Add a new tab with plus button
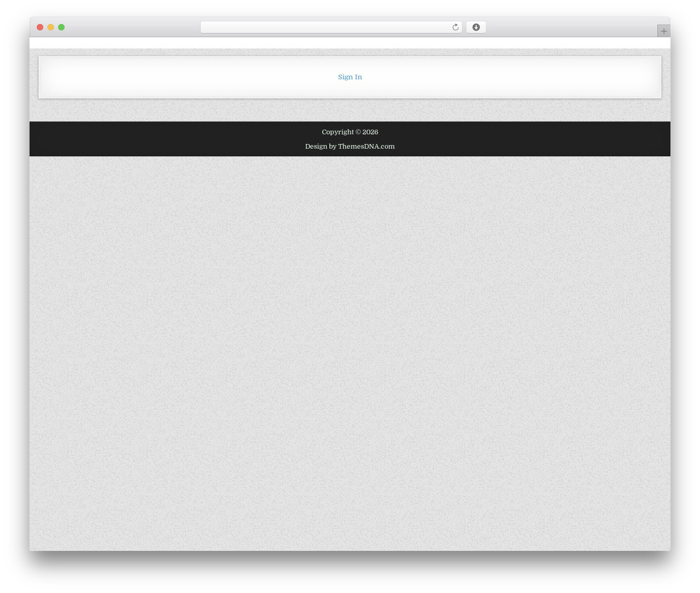 pos(663,31)
